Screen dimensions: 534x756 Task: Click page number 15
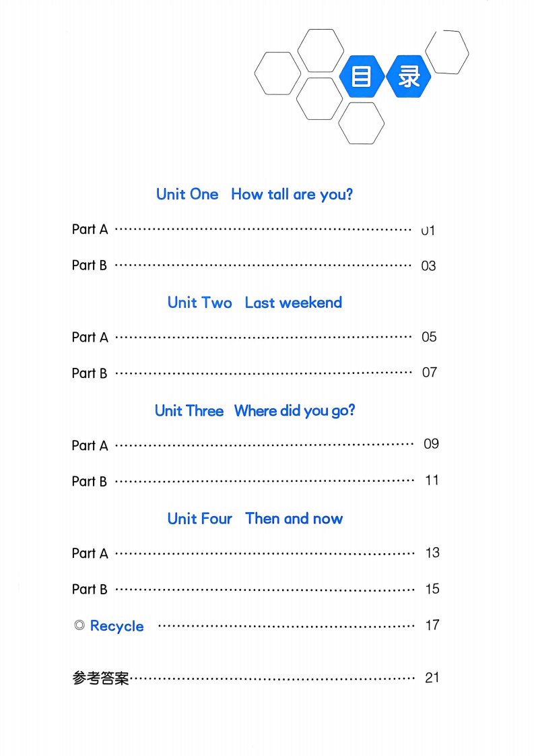click(432, 589)
